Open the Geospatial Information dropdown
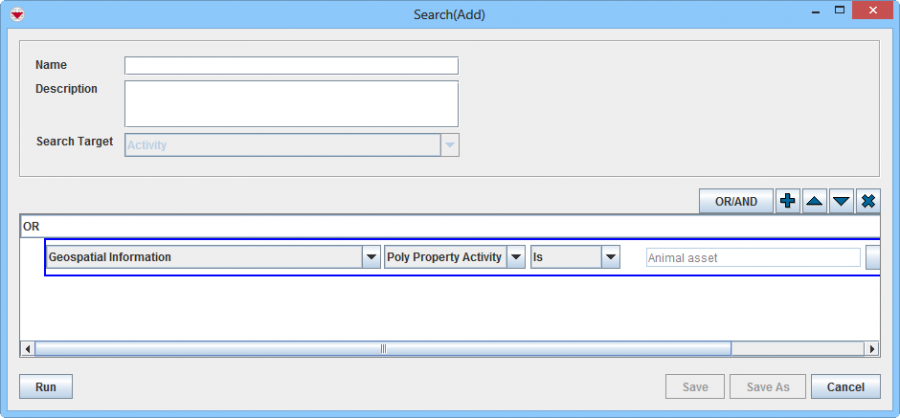This screenshot has width=900, height=418. (x=370, y=257)
